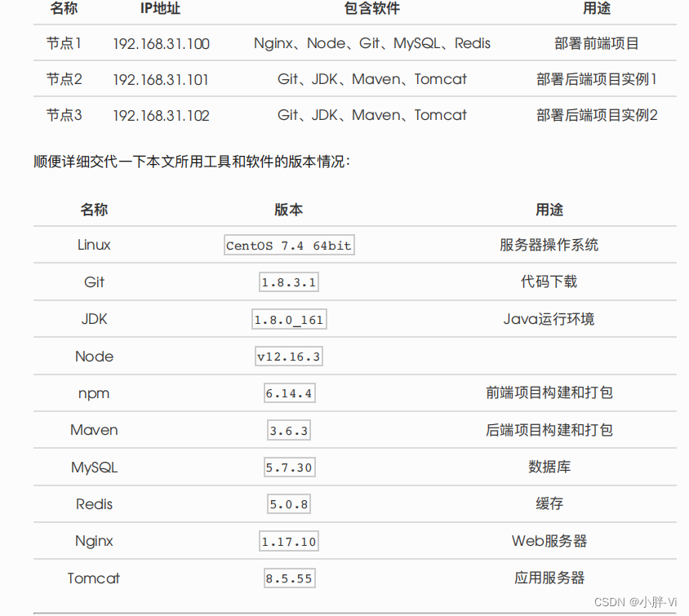Click the version code v12.16.3
This screenshot has width=689, height=616.
pyautogui.click(x=289, y=357)
